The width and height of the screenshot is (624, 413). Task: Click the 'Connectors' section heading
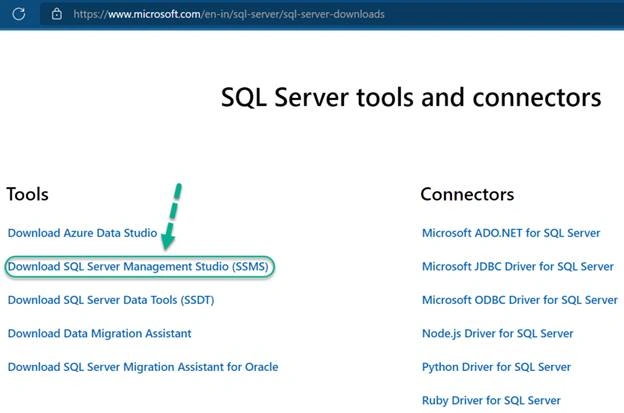coord(467,194)
